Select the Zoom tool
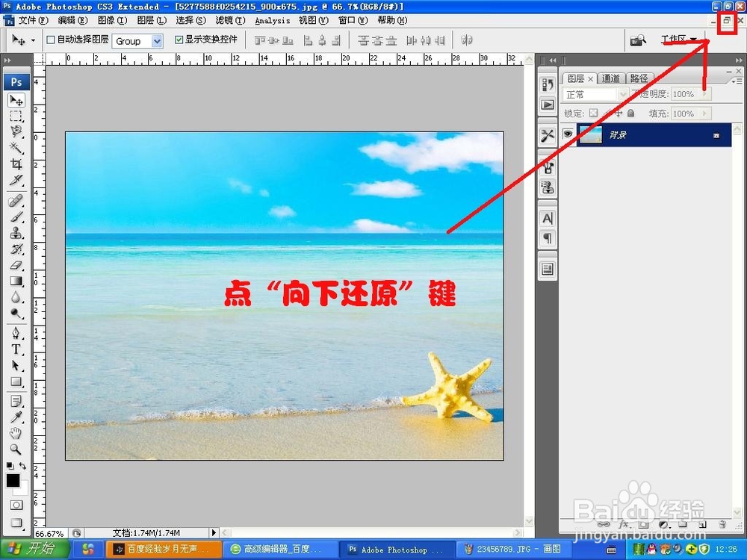This screenshot has width=747, height=560. 16,449
